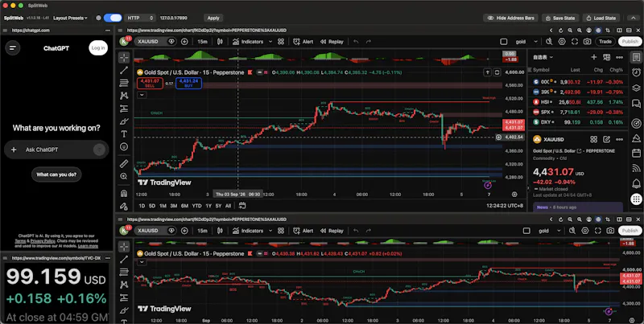Enter fullscreen mode in upper chart
Screen dimensions: 644x324
click(575, 42)
